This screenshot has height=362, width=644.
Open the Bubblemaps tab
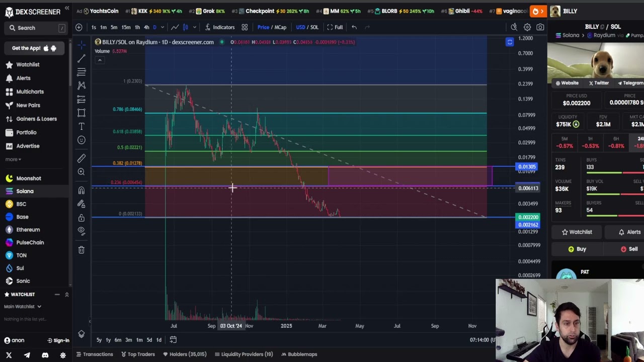(299, 354)
